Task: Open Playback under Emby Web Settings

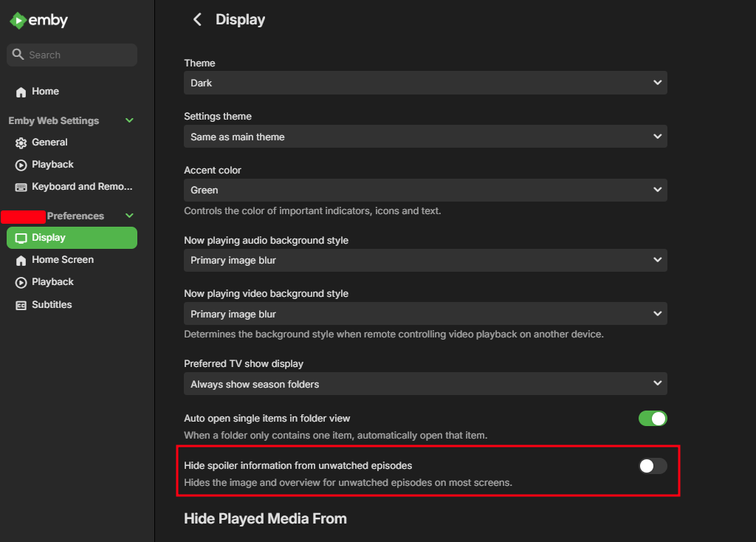Action: 52,165
